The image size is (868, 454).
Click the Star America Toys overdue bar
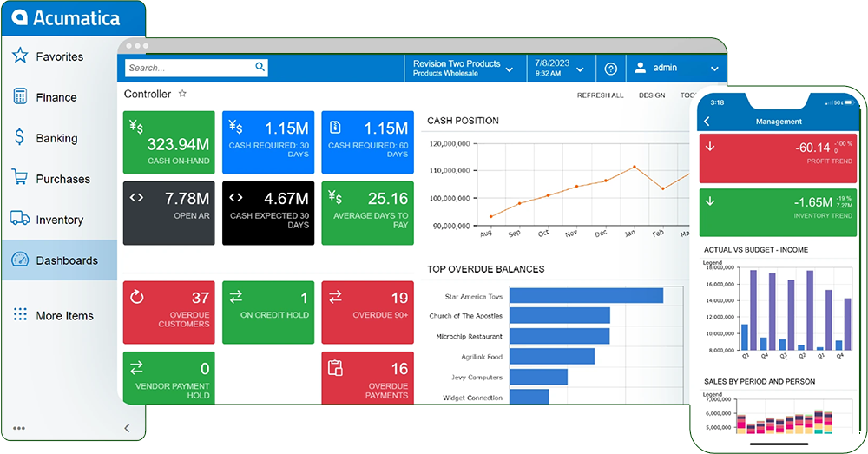pyautogui.click(x=586, y=295)
